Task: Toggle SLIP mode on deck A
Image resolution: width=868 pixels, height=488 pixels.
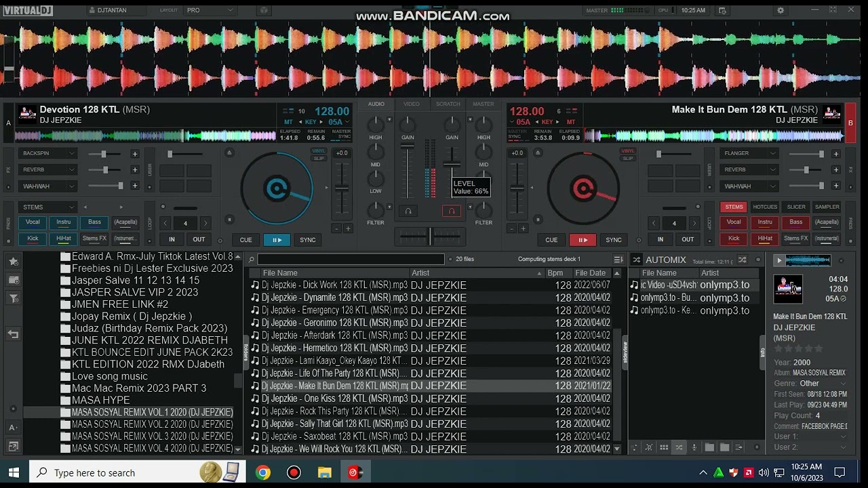Action: coord(318,158)
